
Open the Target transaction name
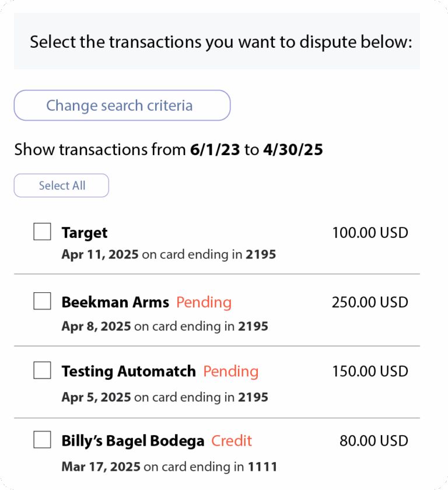(x=85, y=233)
